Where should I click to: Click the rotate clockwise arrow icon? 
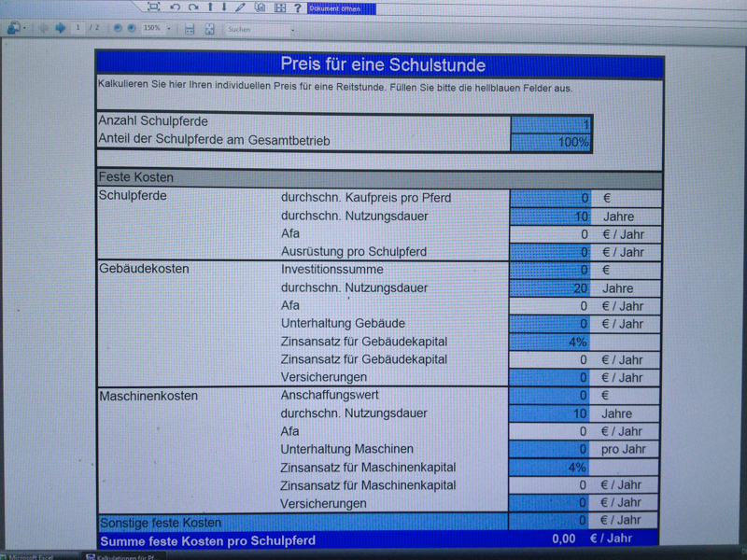click(x=192, y=7)
